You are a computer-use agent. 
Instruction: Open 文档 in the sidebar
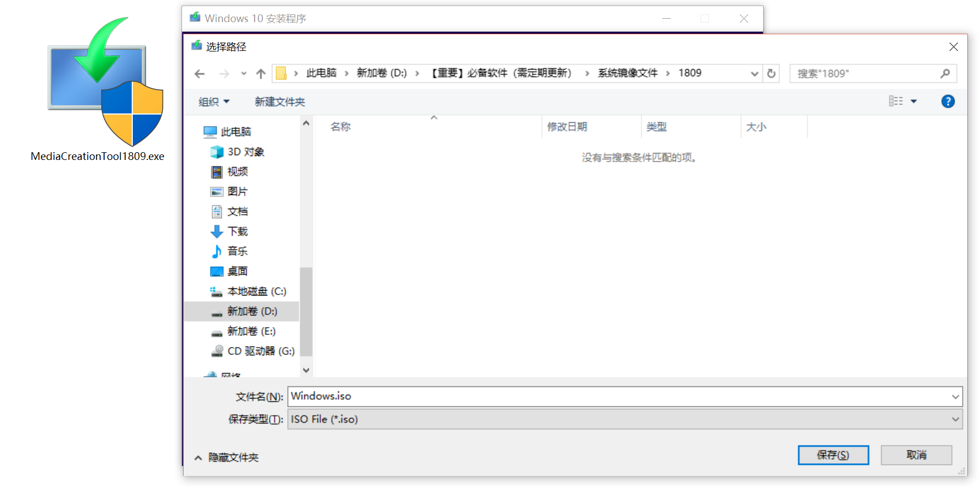[x=230, y=211]
